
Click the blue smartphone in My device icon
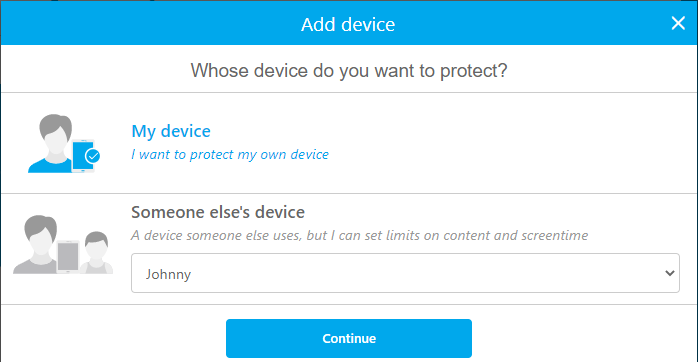click(82, 155)
